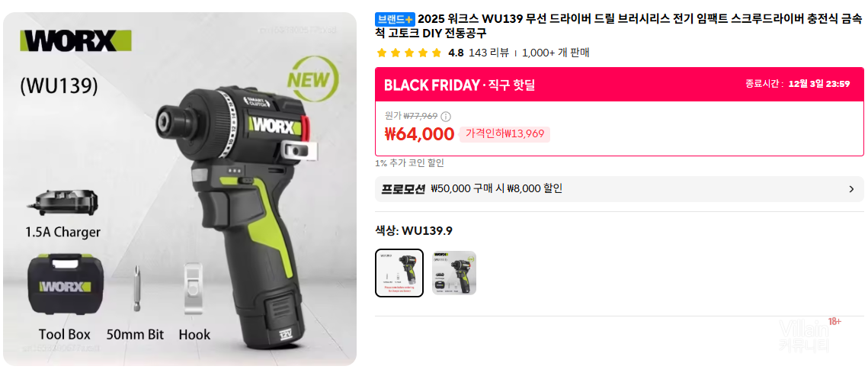Click the five-star rating icons
The image size is (868, 379).
409,53
